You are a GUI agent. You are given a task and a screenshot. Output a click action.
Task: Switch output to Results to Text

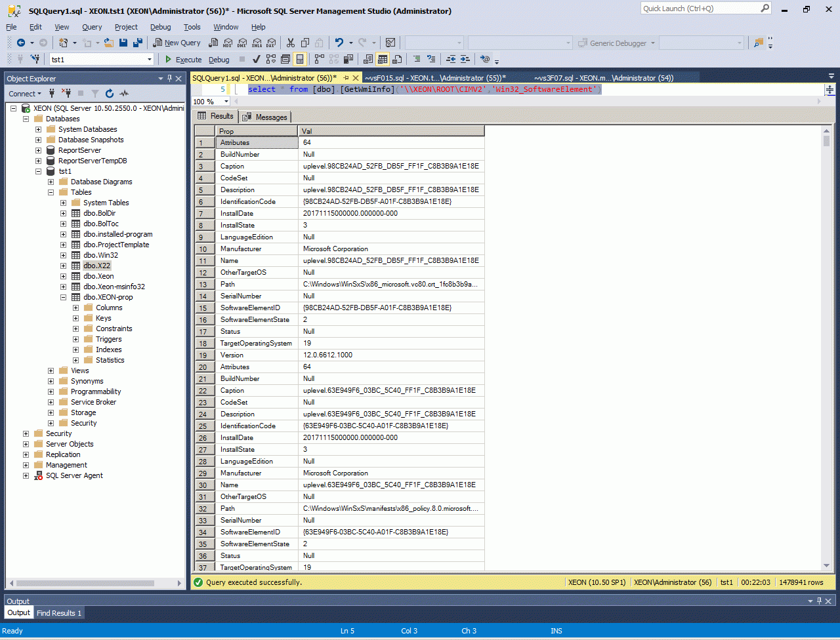(x=368, y=60)
